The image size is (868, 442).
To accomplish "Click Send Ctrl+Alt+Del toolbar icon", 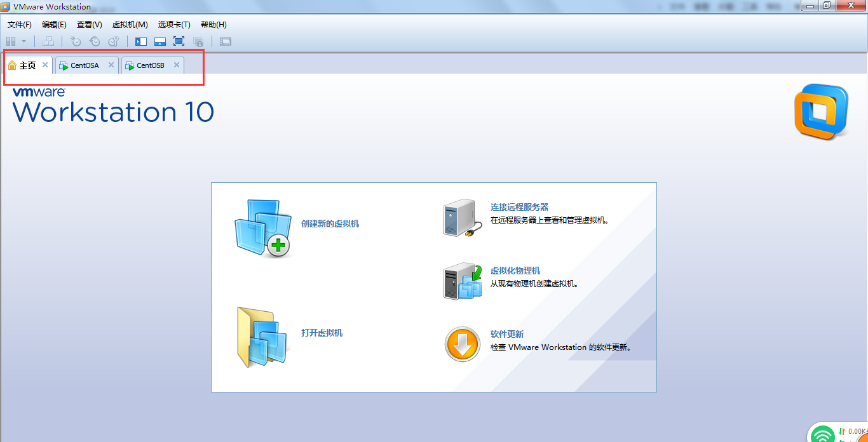I will coord(48,41).
